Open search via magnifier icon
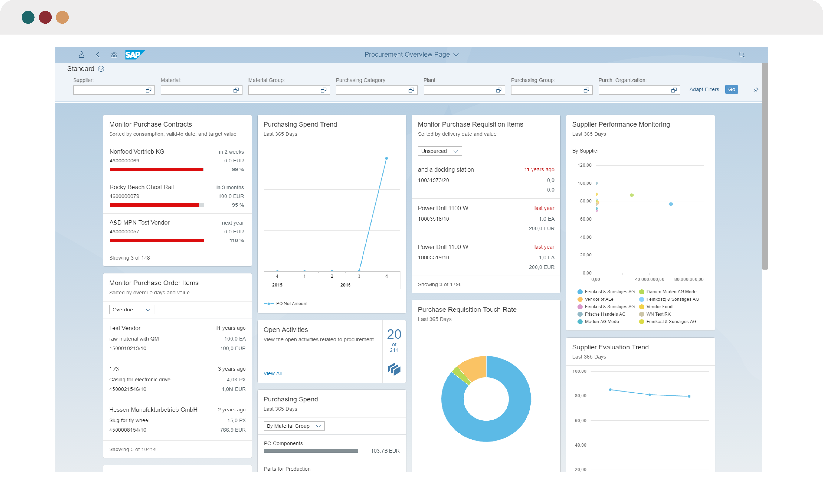The height and width of the screenshot is (504, 823). (x=742, y=54)
